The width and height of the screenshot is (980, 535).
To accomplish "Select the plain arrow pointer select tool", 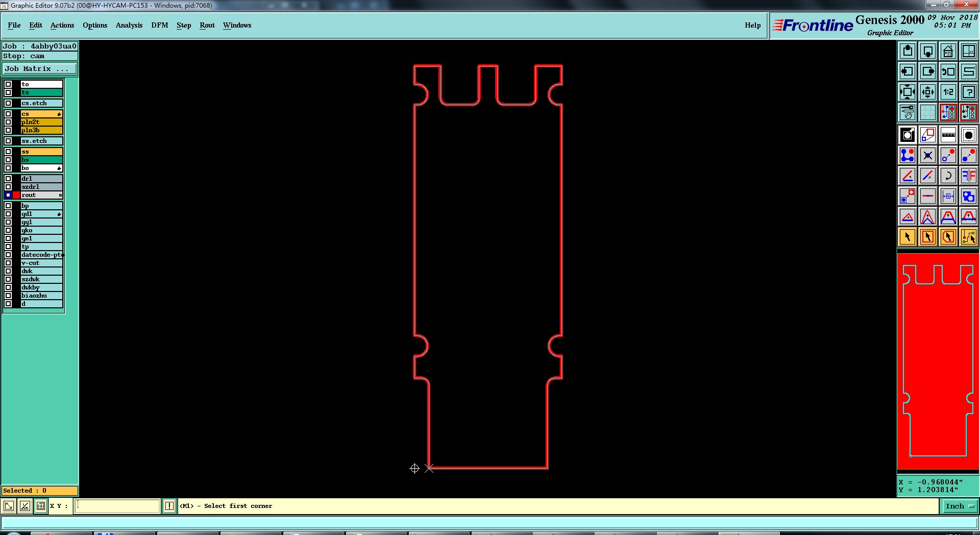I will tap(908, 237).
